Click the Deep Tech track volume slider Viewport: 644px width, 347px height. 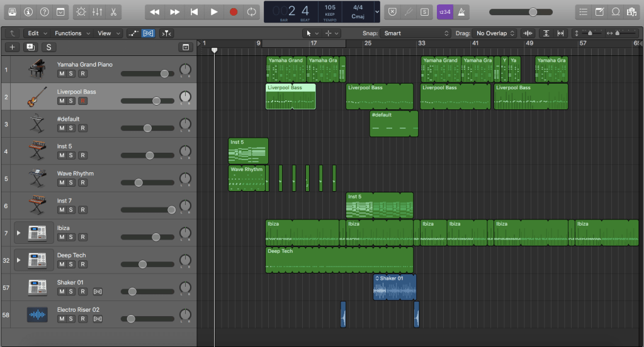point(142,265)
